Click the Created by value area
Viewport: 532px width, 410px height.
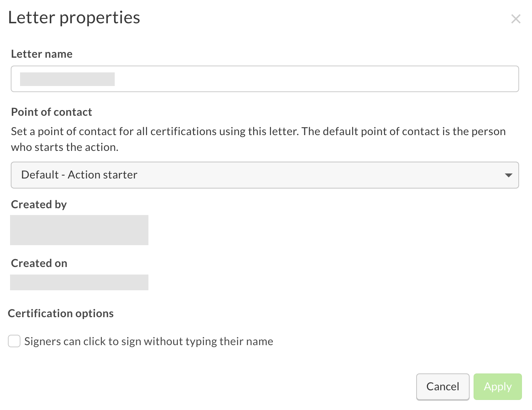coord(79,230)
